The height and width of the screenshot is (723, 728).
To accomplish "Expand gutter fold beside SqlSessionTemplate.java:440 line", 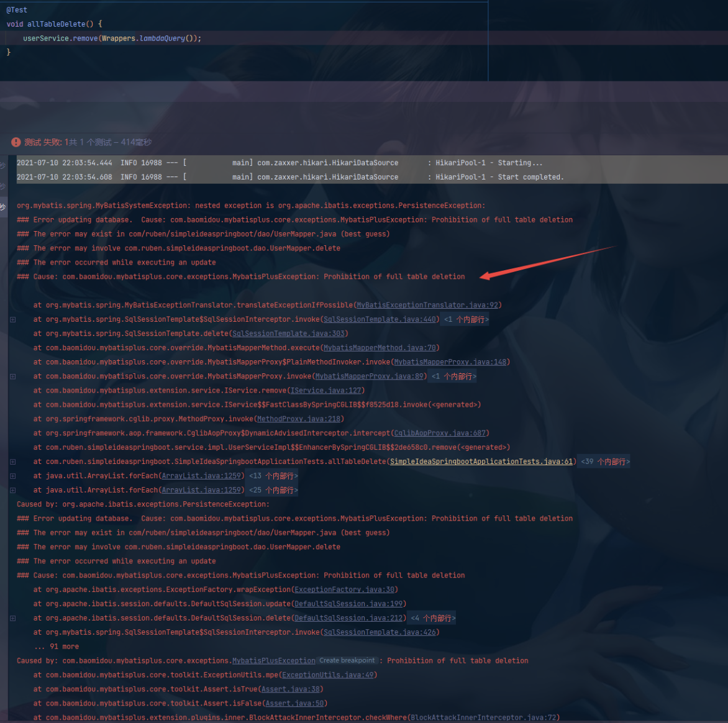I will [x=12, y=319].
